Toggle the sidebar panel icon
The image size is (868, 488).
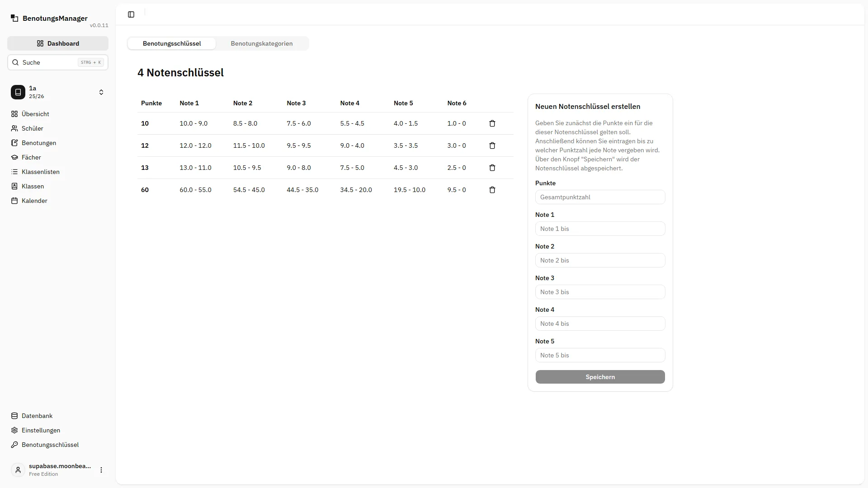click(131, 14)
